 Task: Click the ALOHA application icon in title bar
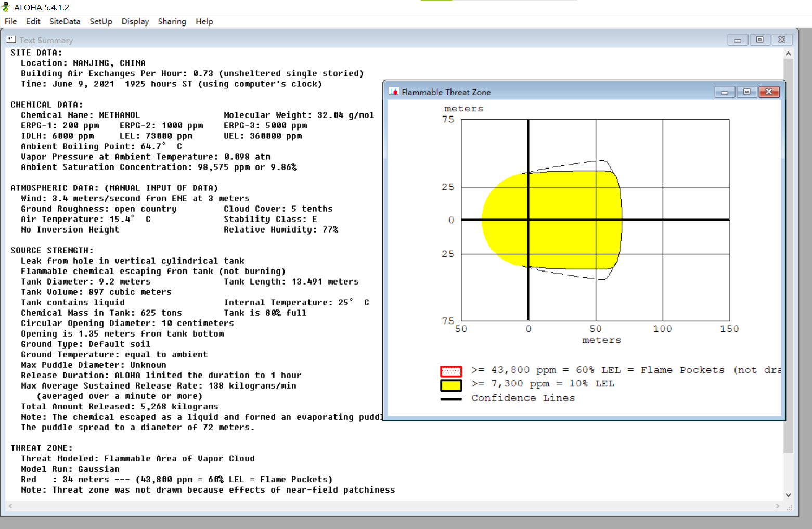tap(6, 7)
